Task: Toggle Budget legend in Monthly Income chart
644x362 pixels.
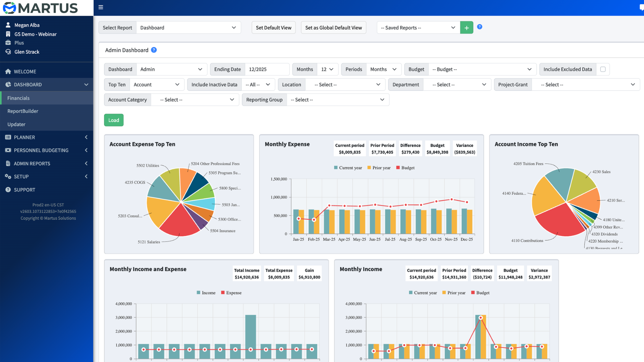Action: 480,293
